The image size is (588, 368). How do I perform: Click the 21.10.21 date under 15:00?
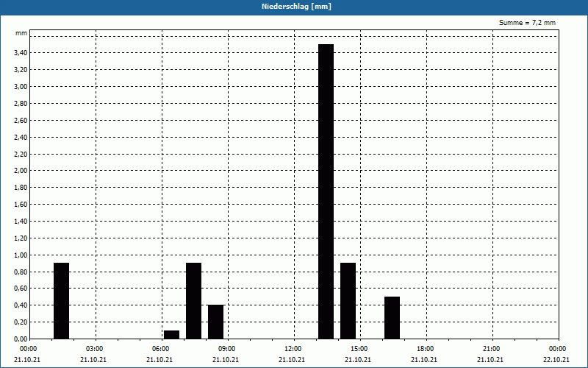358,360
